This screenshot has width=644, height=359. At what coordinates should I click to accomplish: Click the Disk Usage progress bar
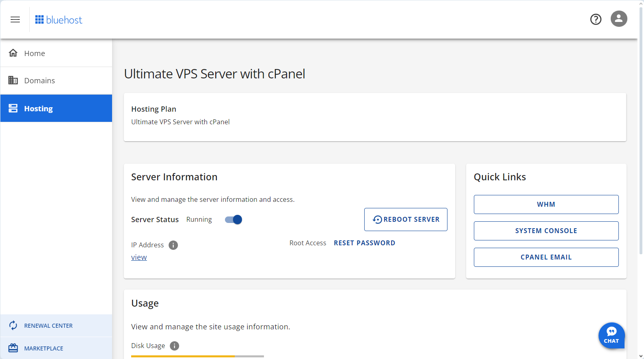tap(197, 356)
